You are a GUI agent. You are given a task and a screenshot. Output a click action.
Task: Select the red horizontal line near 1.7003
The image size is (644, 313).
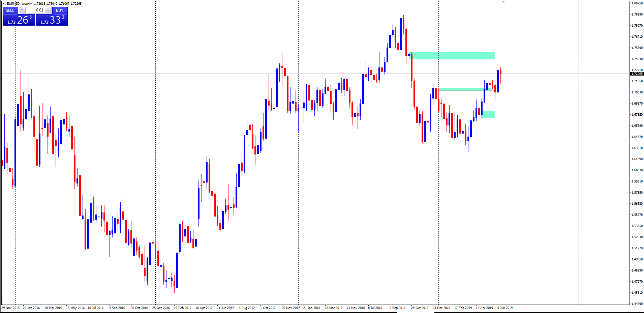465,90
